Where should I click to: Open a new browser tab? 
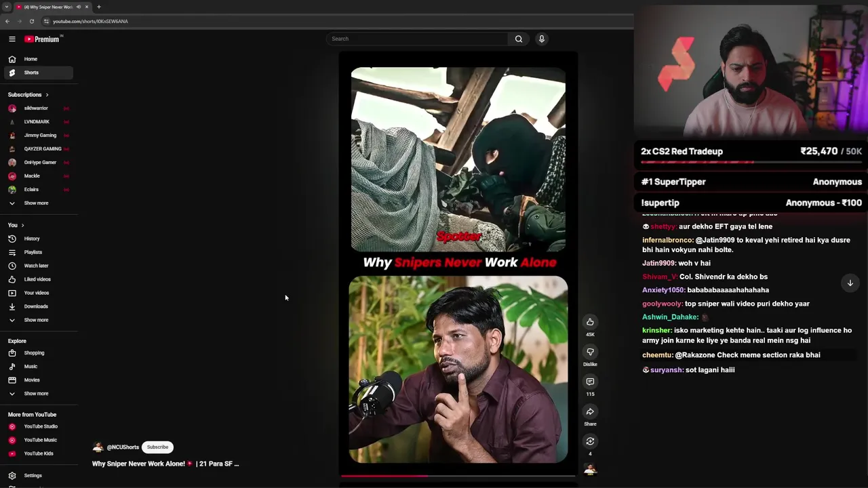pos(99,7)
